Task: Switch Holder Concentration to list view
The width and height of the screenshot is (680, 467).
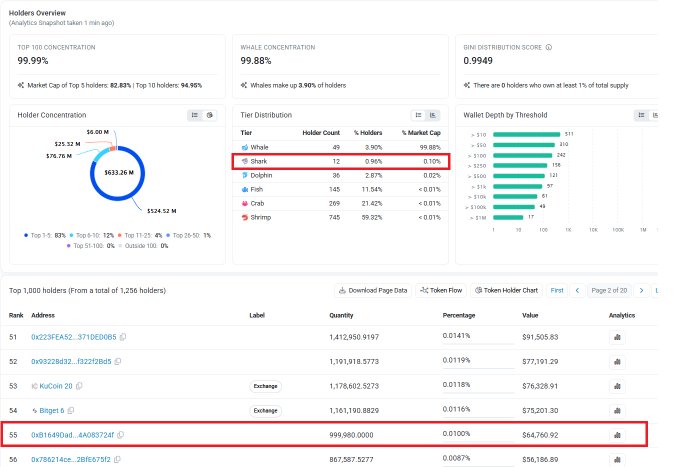Action: [195, 115]
